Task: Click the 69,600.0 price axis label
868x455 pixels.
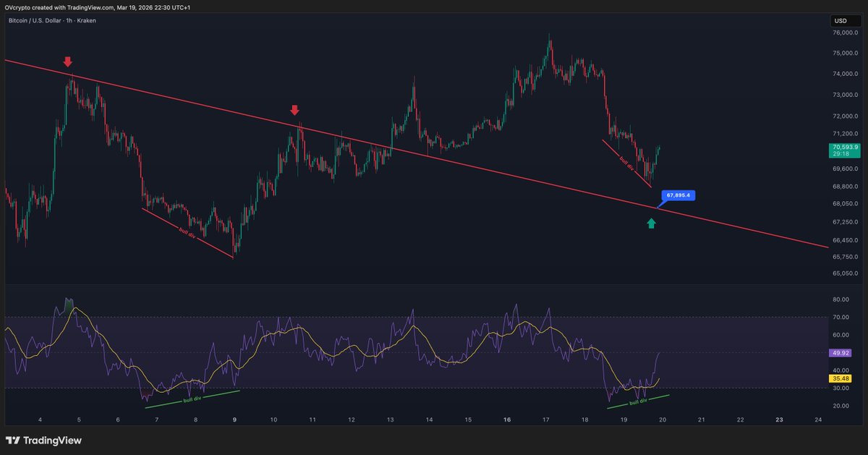Action: tap(846, 169)
